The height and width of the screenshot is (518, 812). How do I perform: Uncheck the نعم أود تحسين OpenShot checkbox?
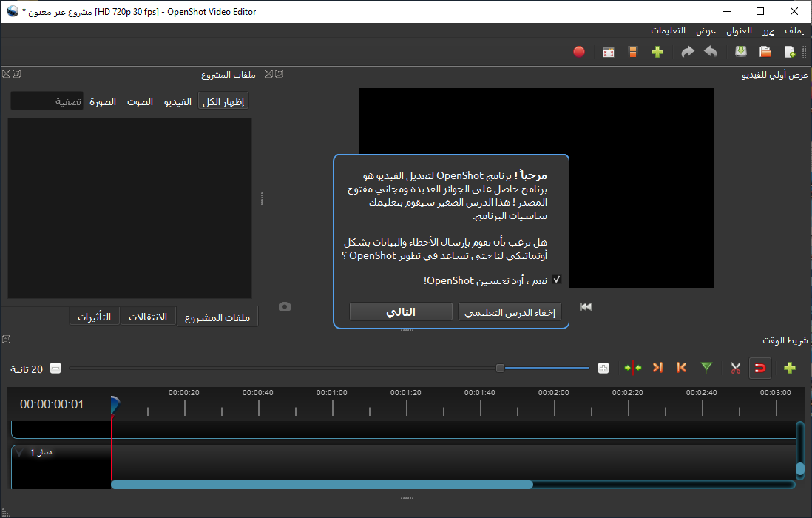557,280
